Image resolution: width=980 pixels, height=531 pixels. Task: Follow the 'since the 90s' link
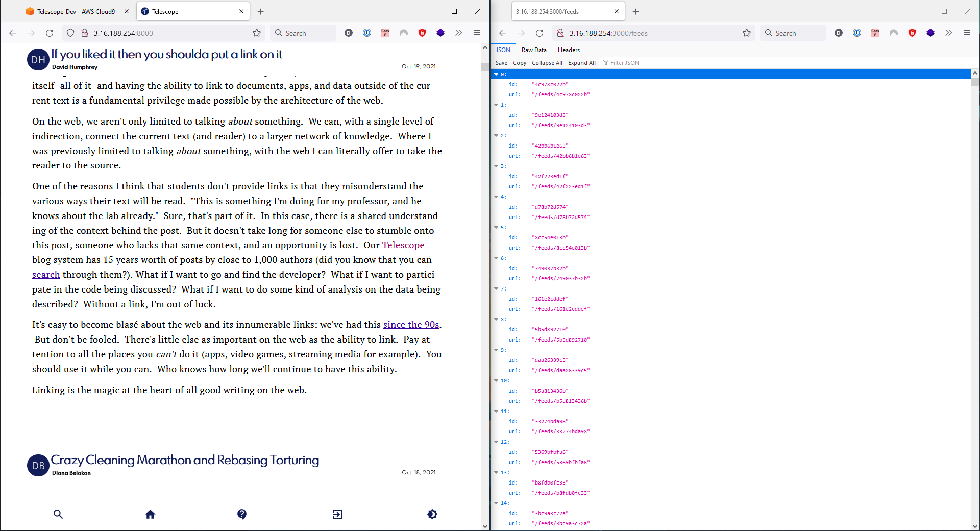(411, 325)
